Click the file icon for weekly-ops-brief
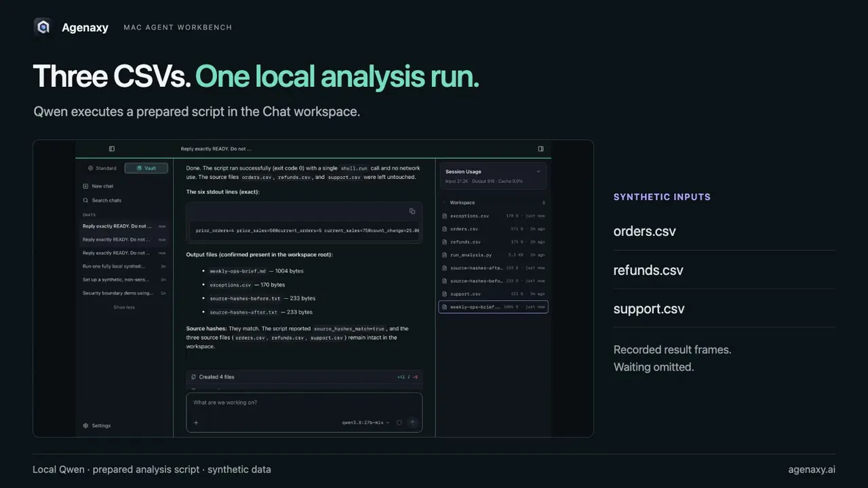The image size is (868, 488). pyautogui.click(x=445, y=307)
